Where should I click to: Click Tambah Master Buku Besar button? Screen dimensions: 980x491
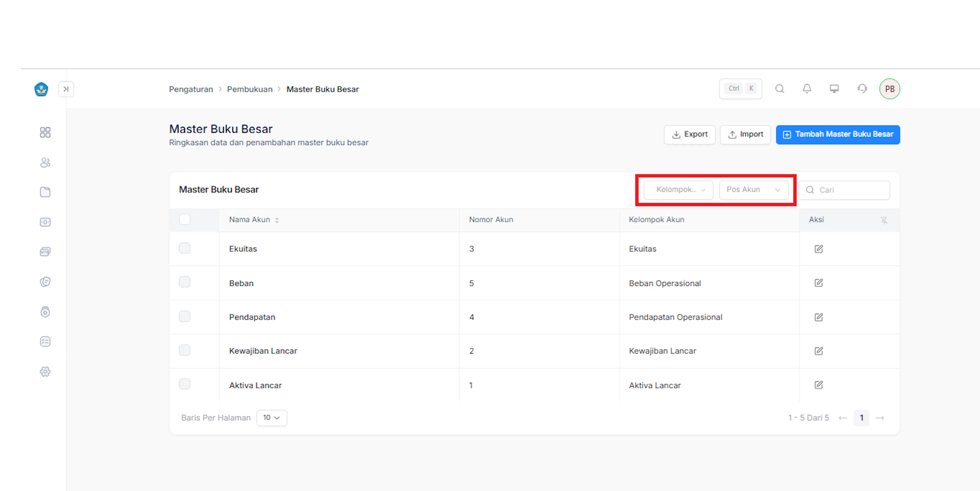coord(838,134)
